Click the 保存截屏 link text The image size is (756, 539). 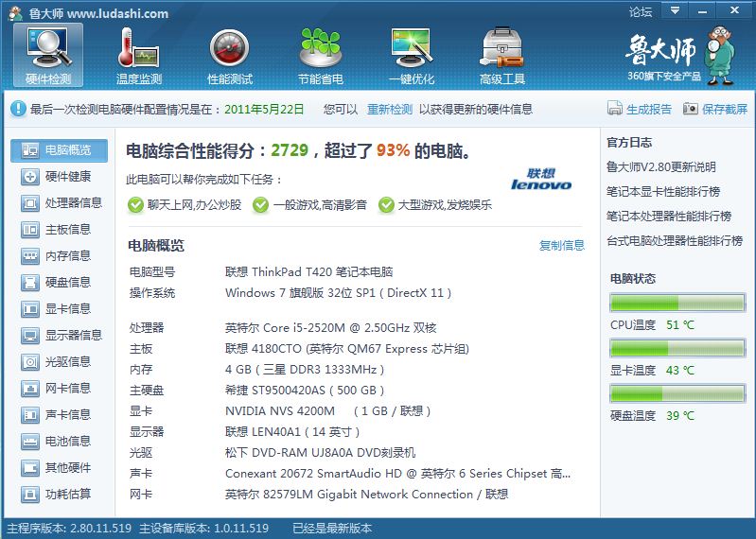[x=725, y=110]
